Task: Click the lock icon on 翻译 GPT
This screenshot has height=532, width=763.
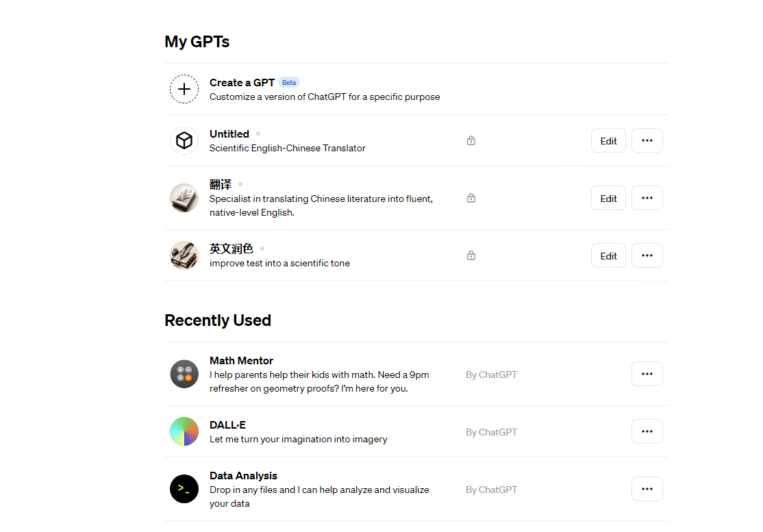Action: pyautogui.click(x=471, y=198)
